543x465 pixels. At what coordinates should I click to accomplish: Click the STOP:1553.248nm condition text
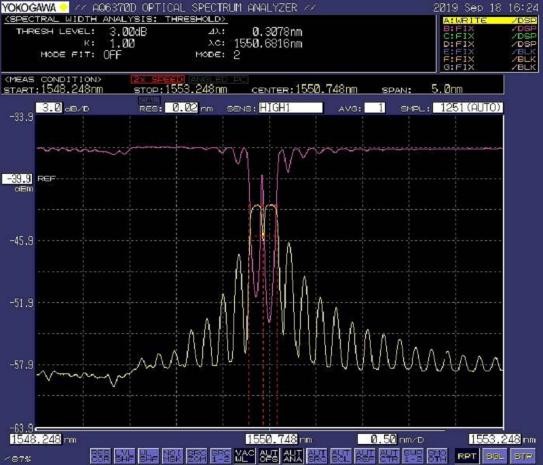[180, 90]
